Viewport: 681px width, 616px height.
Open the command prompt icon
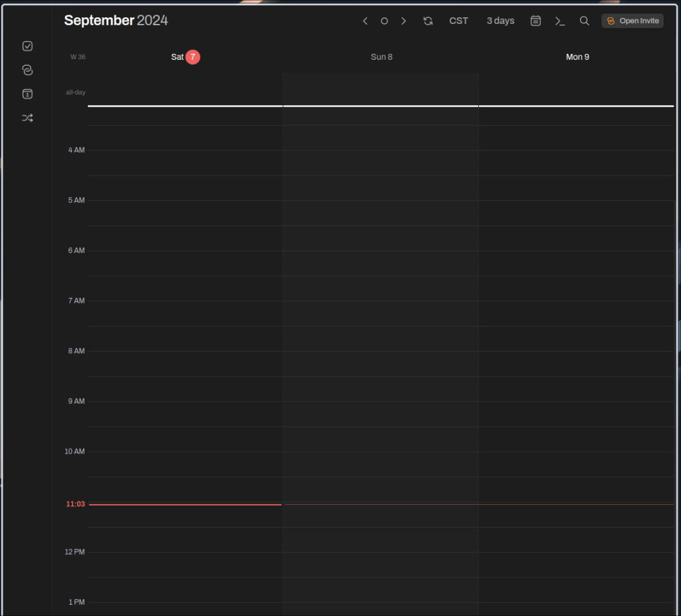pos(560,21)
